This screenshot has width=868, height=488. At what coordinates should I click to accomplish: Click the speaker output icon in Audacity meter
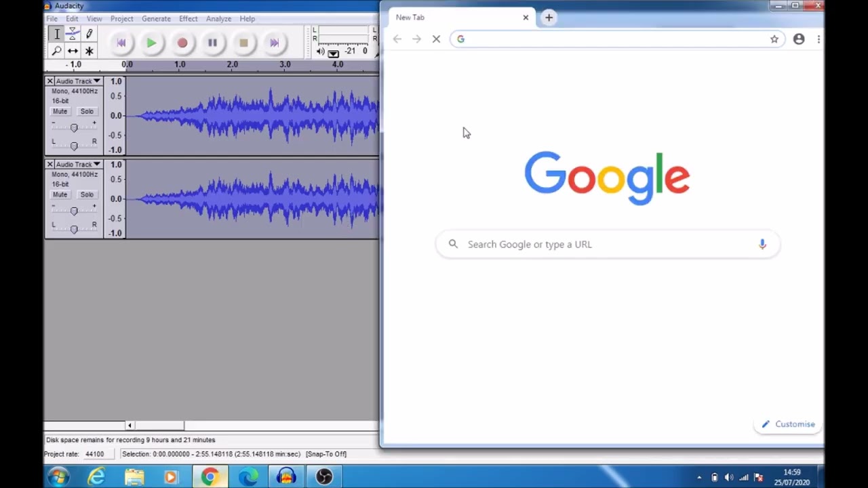pyautogui.click(x=320, y=52)
